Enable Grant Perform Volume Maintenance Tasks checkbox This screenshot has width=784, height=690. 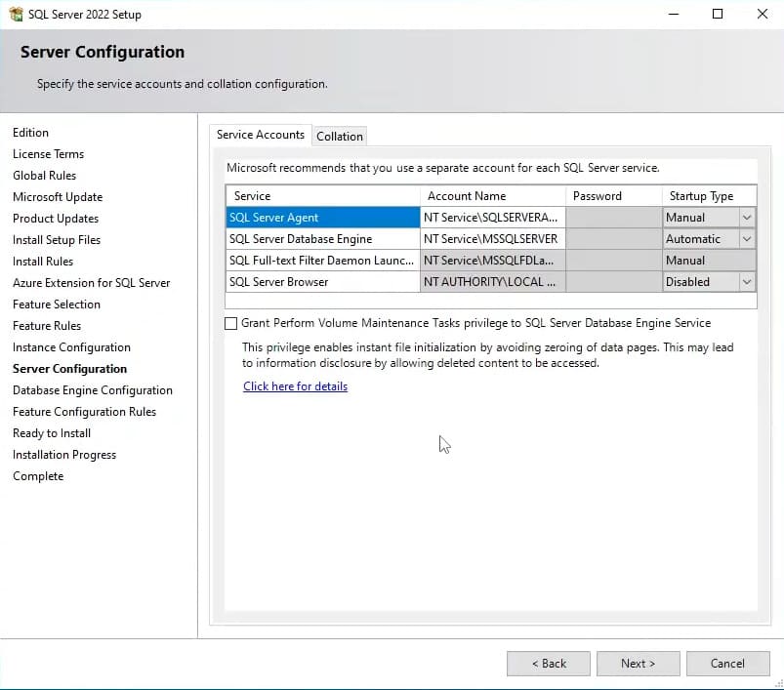231,323
